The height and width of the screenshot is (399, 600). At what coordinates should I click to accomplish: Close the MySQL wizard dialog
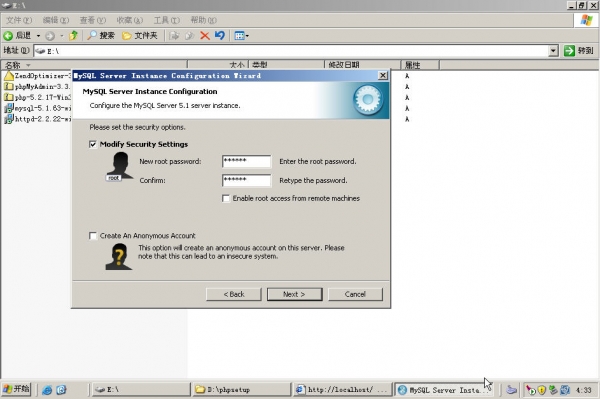click(x=382, y=75)
